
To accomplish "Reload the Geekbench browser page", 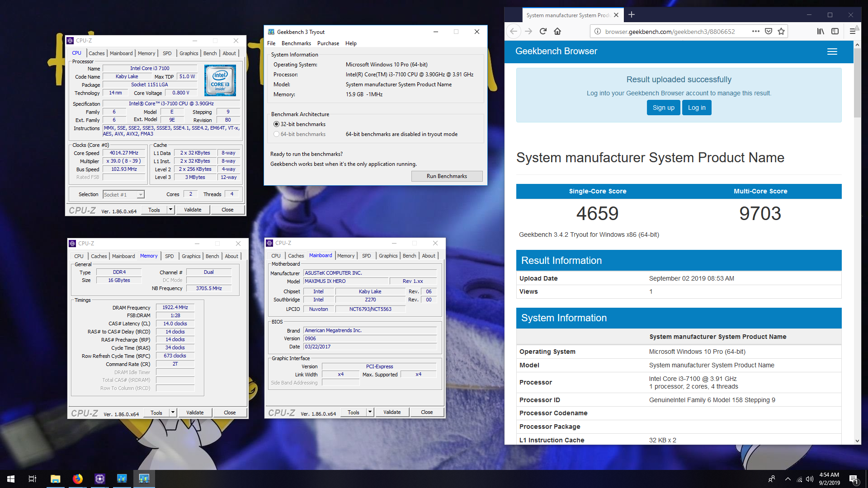I will click(543, 31).
